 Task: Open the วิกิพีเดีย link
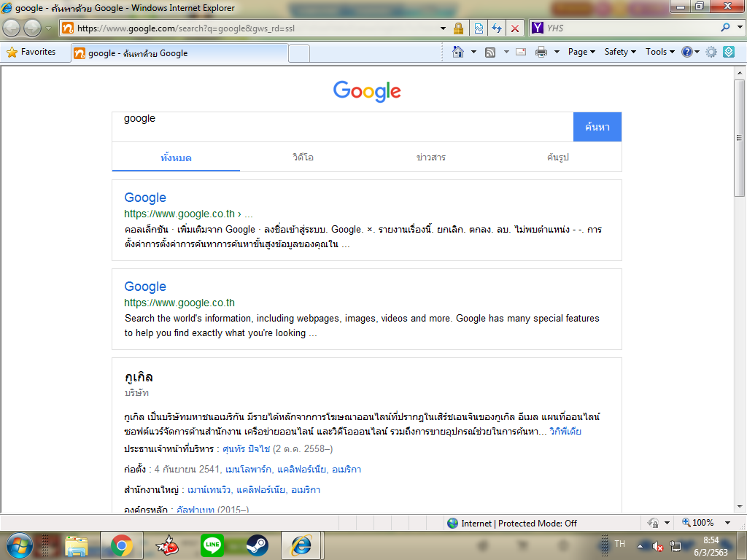pyautogui.click(x=565, y=432)
